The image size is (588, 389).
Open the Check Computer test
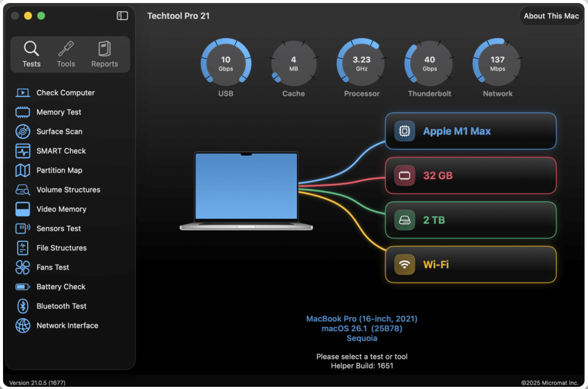[65, 92]
